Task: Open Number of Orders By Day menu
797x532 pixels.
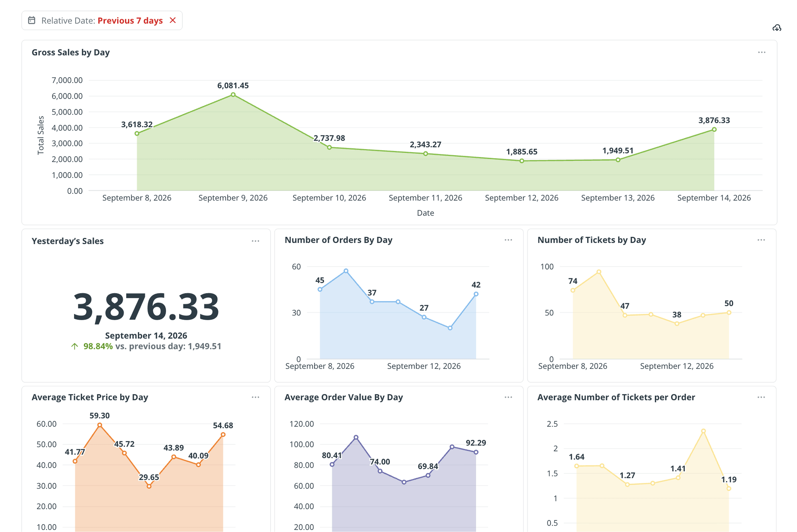Action: [508, 240]
